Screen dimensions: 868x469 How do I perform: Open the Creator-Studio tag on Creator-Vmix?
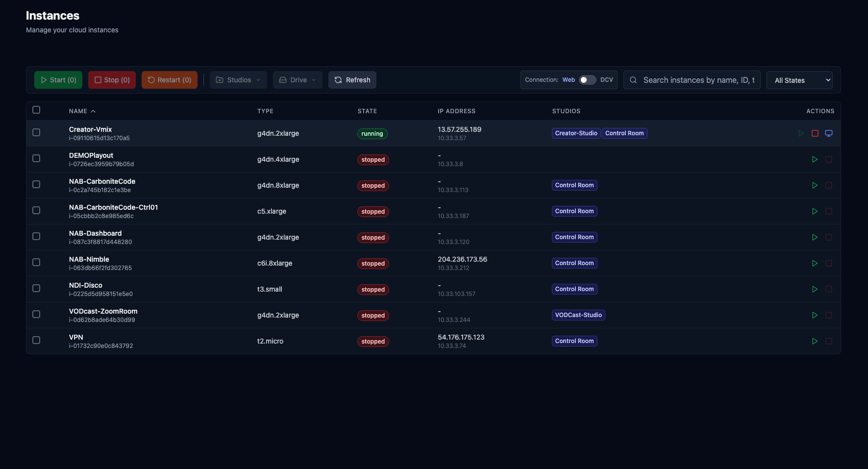(x=576, y=133)
